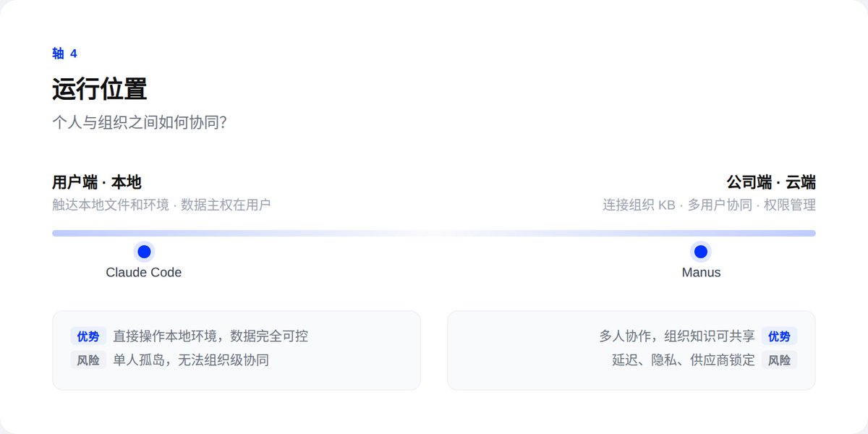Click the subtitle 个人与组织之间如何协同?

point(140,122)
